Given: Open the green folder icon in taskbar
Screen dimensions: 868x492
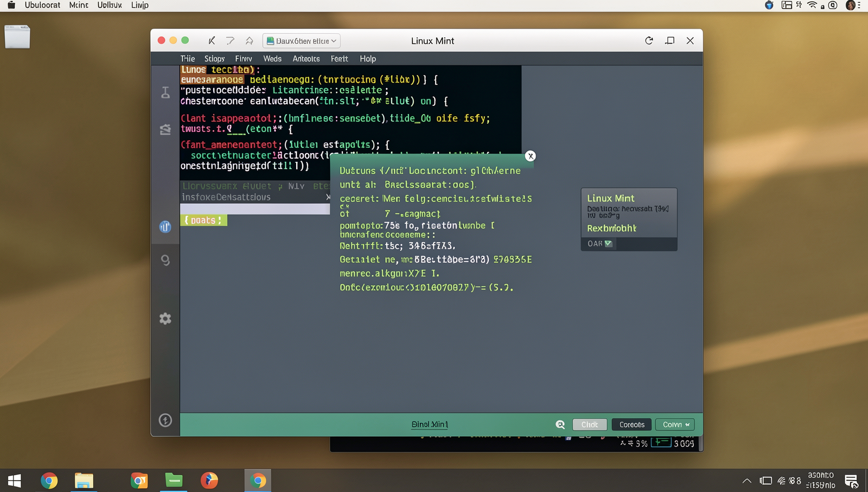Looking at the screenshot, I should coord(174,480).
